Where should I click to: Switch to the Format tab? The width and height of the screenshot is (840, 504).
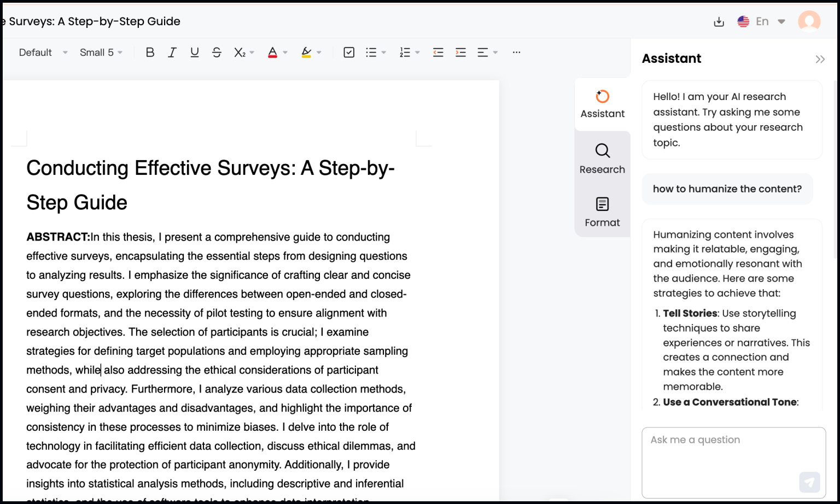point(602,212)
